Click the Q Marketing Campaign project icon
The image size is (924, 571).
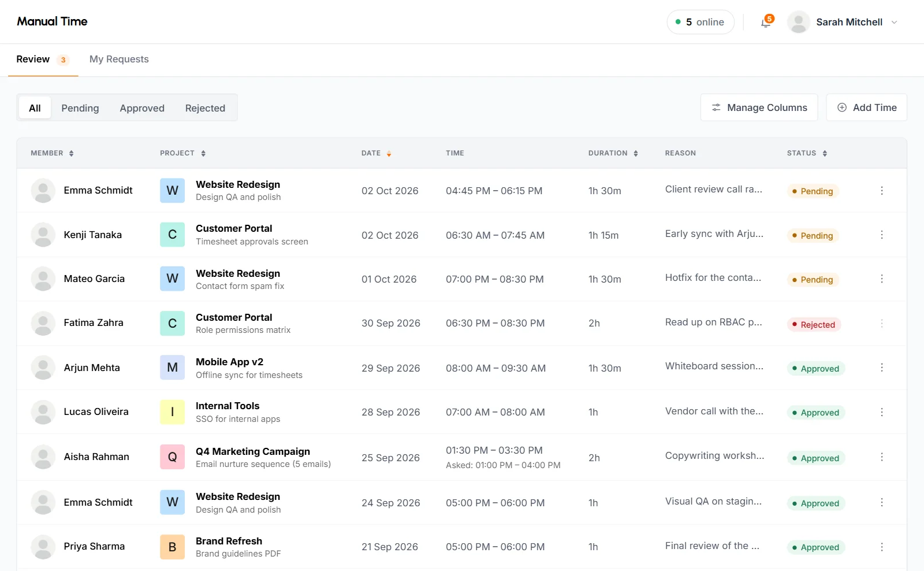[x=172, y=457]
